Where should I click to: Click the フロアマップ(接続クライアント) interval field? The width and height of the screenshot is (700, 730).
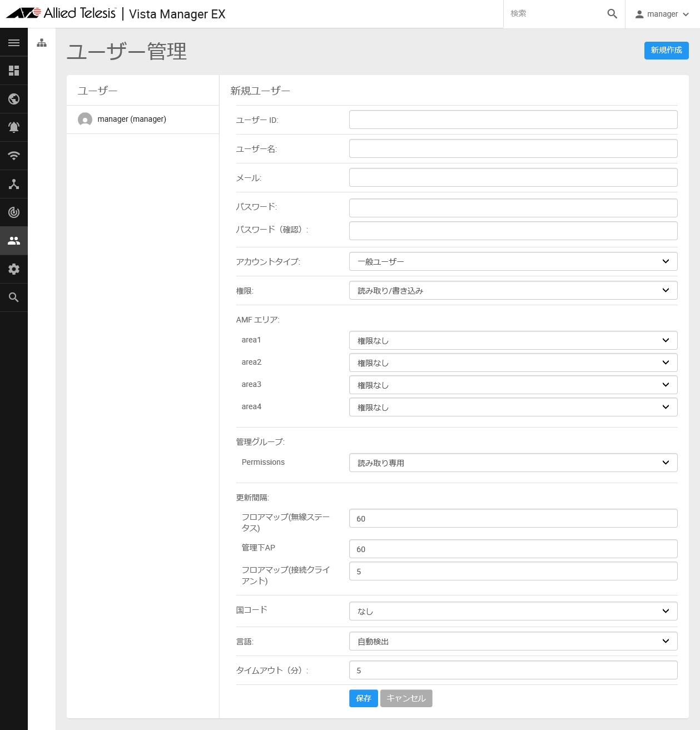click(513, 571)
